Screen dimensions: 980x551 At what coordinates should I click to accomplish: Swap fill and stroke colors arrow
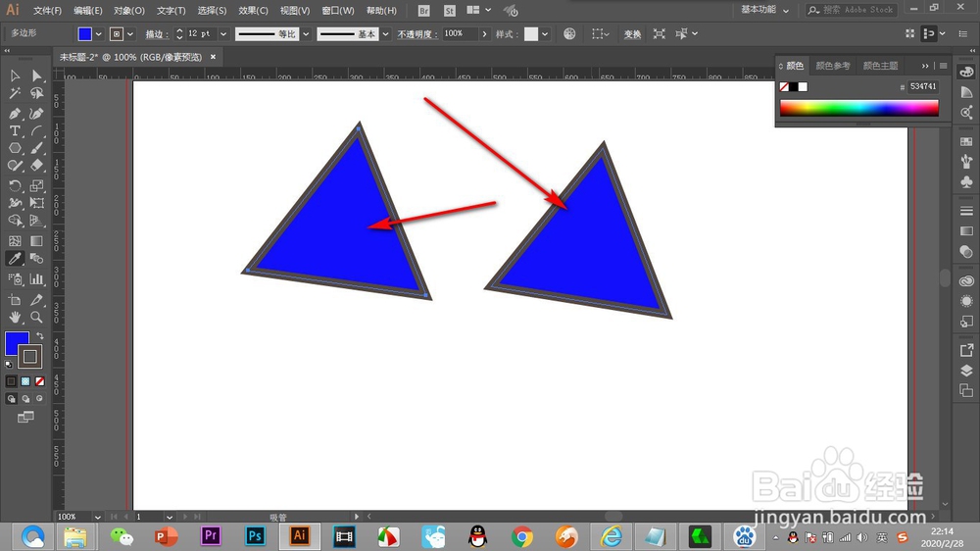pos(40,336)
